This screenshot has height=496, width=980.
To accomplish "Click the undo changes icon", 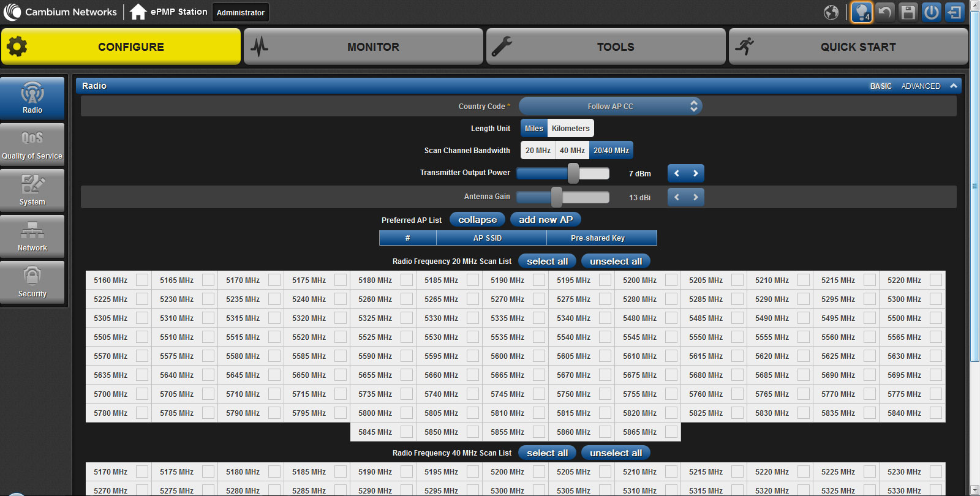I will 884,12.
